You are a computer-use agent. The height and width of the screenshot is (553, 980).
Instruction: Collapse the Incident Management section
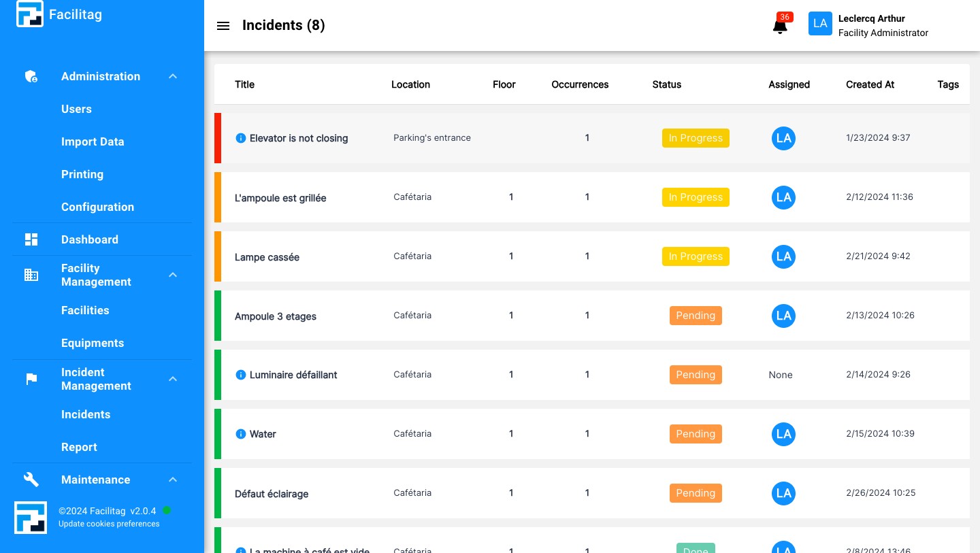[173, 379]
